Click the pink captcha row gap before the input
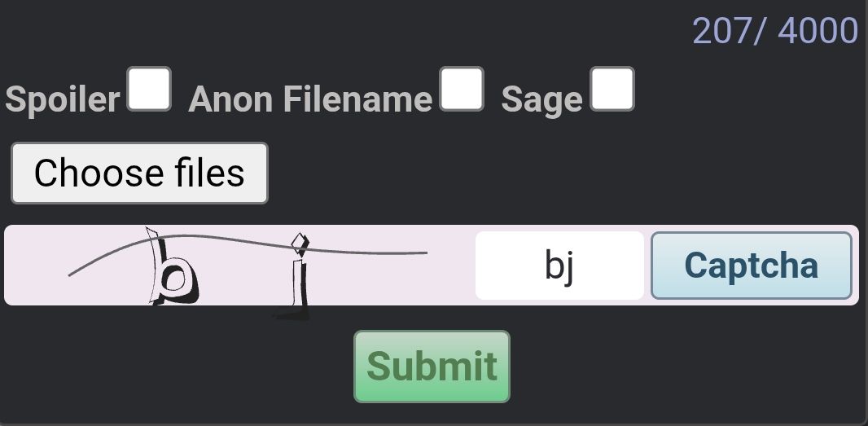This screenshot has width=868, height=426. click(451, 266)
